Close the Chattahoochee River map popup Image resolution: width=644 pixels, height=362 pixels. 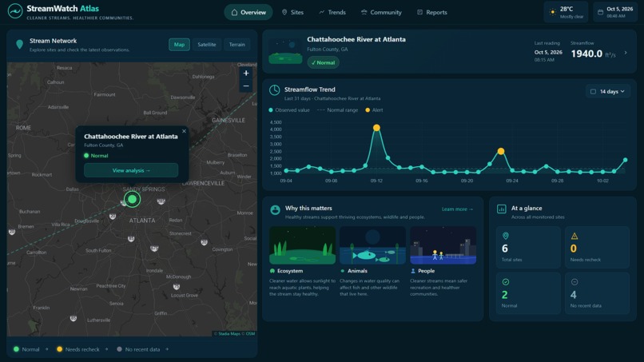click(x=184, y=131)
